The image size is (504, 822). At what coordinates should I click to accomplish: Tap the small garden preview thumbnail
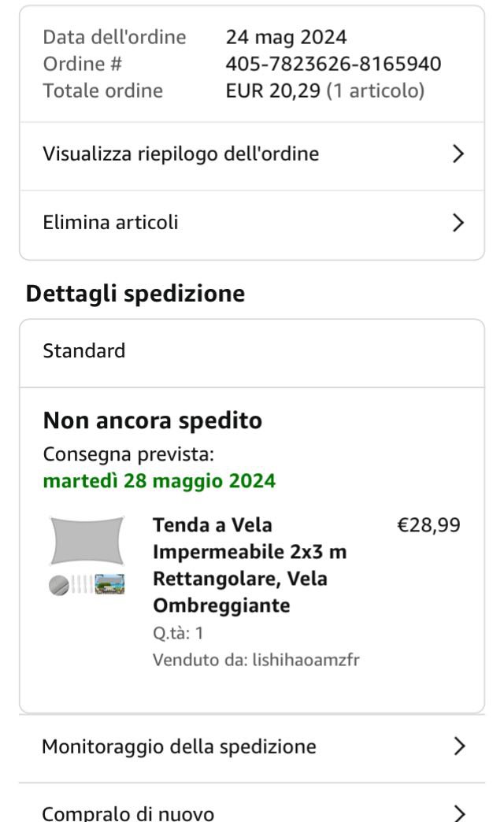coord(109,585)
